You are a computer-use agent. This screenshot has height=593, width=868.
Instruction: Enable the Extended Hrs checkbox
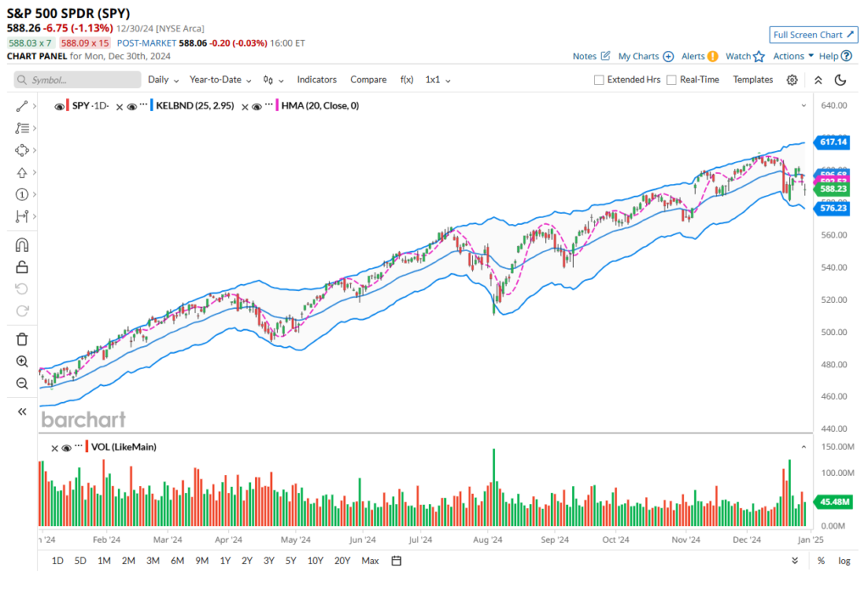click(599, 80)
